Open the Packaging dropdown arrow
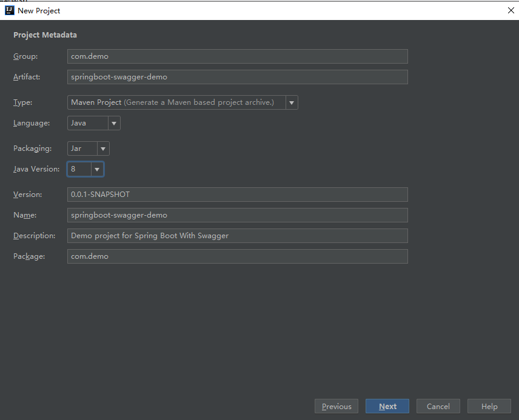This screenshot has width=519, height=420. [103, 148]
